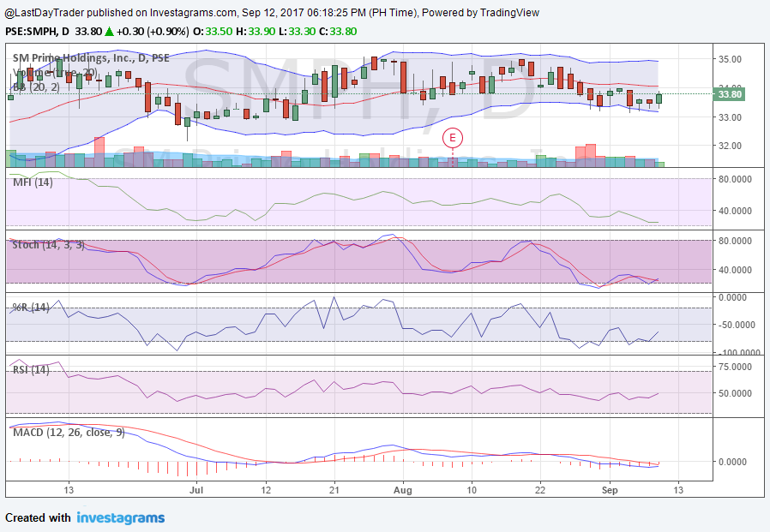Click the 0.0000 MACD axis label

pos(732,462)
